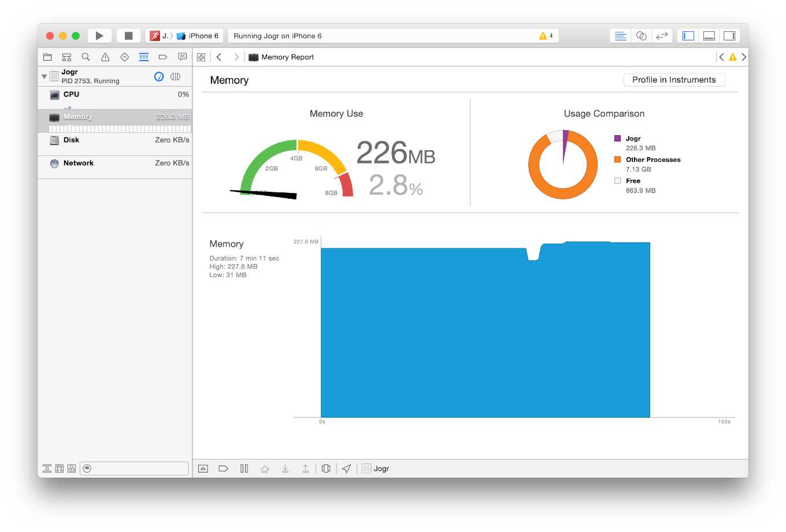The width and height of the screenshot is (786, 532).
Task: Toggle breakpoints in the debug bar
Action: (x=223, y=468)
